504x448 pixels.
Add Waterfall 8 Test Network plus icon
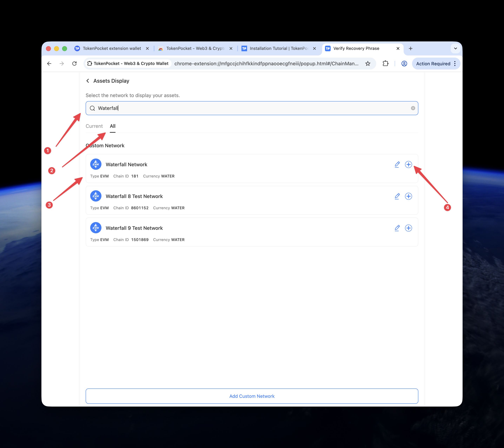click(x=408, y=196)
